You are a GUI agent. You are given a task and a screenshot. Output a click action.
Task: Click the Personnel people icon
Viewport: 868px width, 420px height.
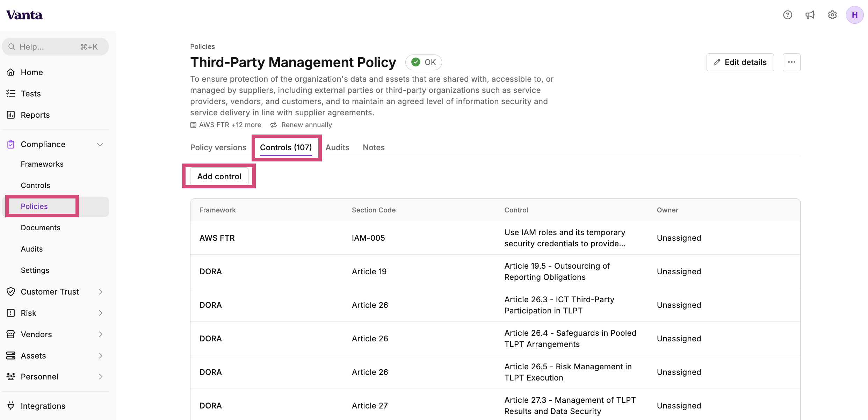click(11, 377)
